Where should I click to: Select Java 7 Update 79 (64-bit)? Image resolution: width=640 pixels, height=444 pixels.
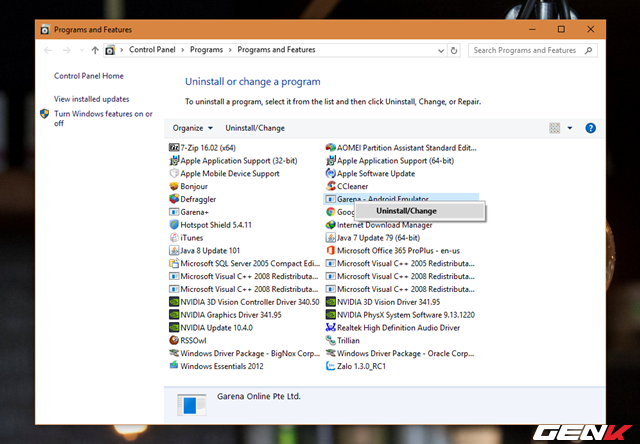[x=373, y=238]
